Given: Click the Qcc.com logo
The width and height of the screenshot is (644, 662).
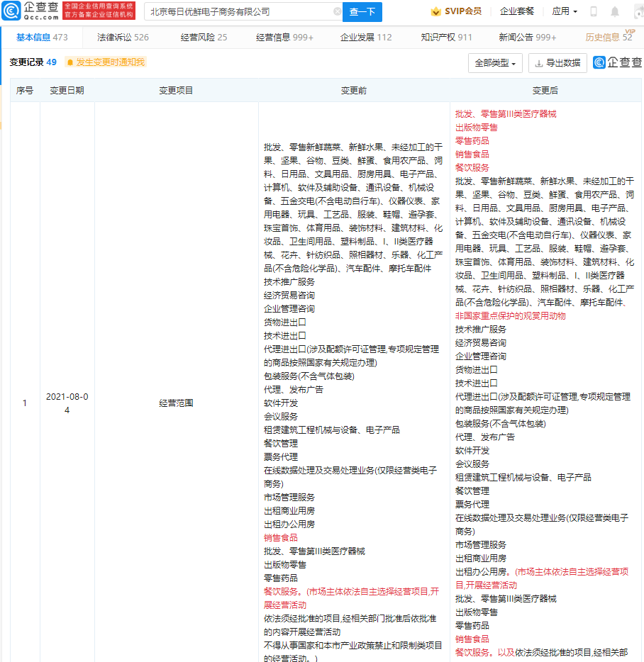Looking at the screenshot, I should pos(30,11).
